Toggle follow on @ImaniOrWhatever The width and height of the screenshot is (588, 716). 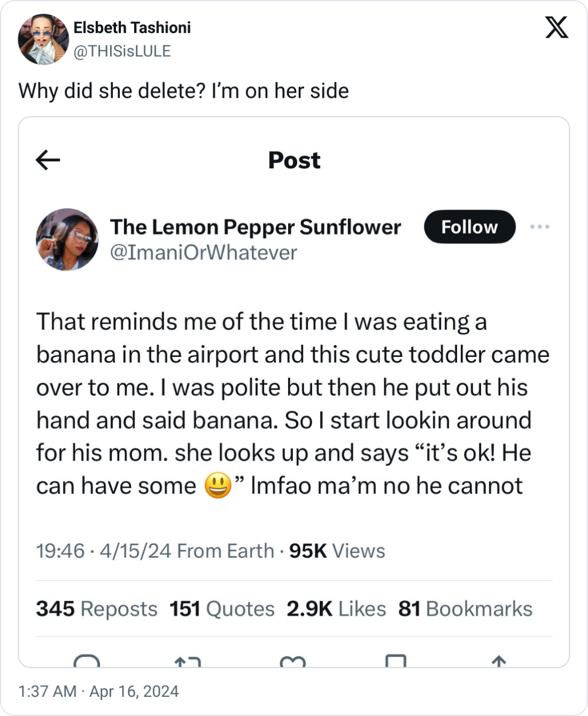(x=470, y=227)
